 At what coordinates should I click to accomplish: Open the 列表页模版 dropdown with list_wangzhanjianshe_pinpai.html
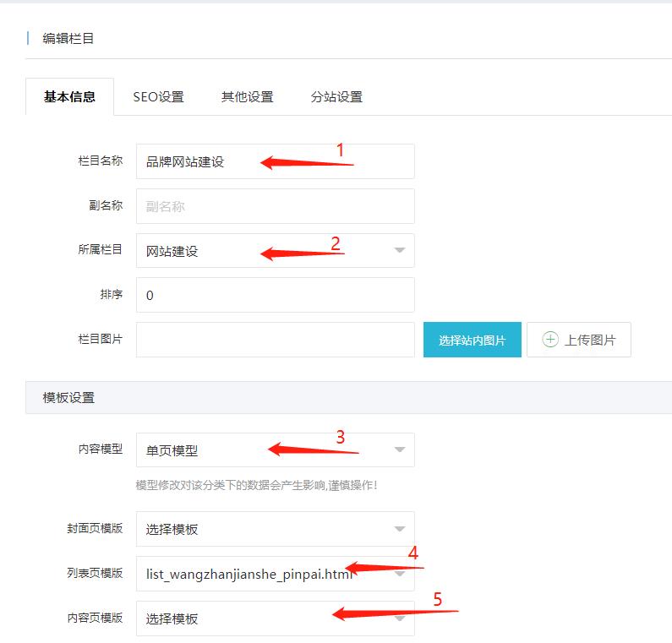[x=275, y=574]
